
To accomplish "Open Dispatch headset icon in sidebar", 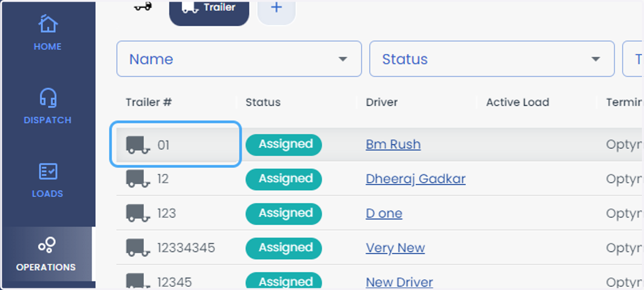I will [48, 98].
